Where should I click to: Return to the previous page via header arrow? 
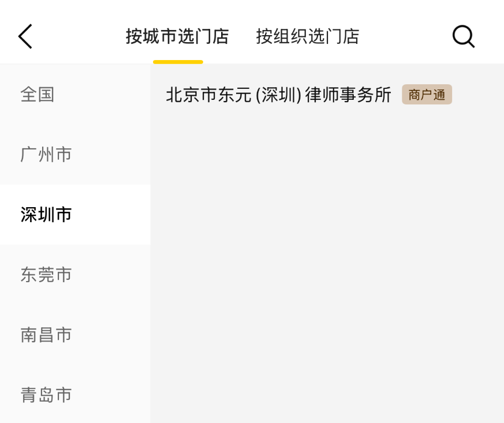click(25, 36)
